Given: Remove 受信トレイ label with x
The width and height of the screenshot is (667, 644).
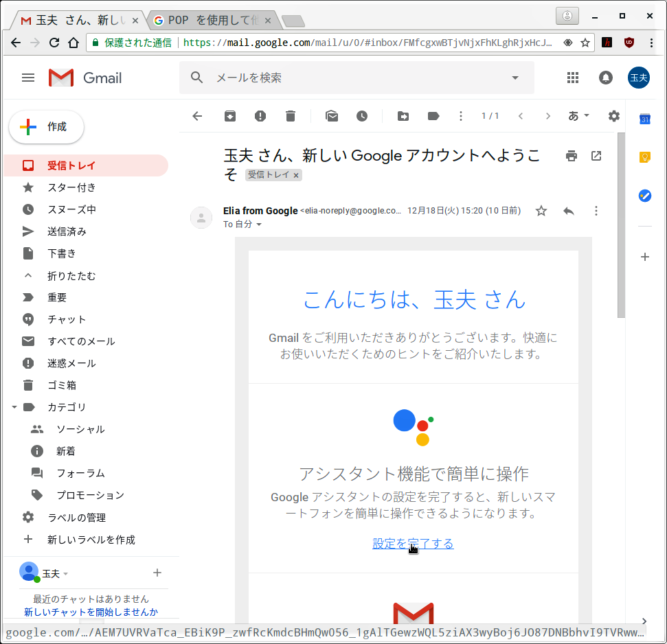Looking at the screenshot, I should (x=296, y=175).
